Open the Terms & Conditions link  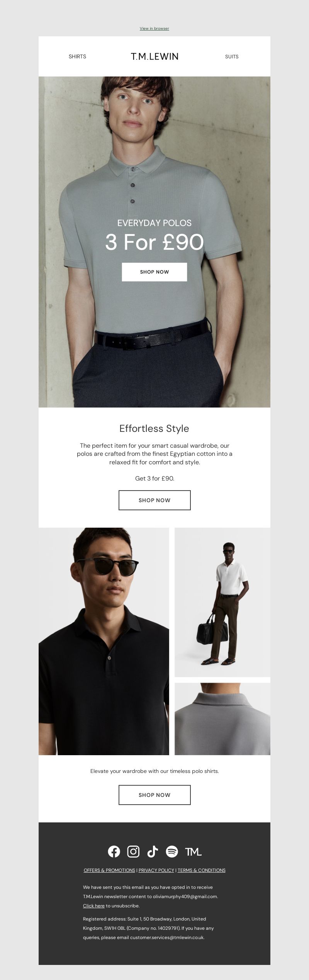point(201,870)
